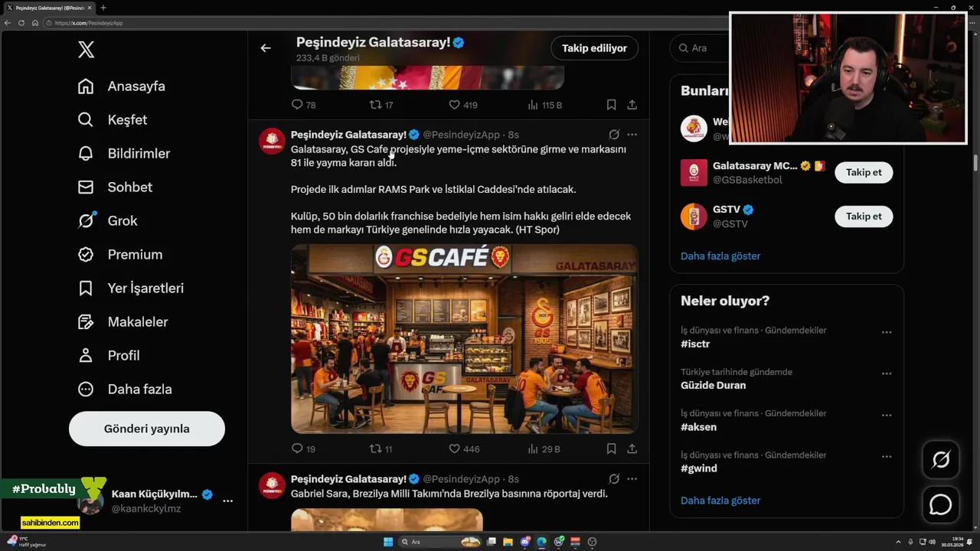
Task: Click @PesindeyizApp handle on GS Cafe post
Action: (461, 135)
